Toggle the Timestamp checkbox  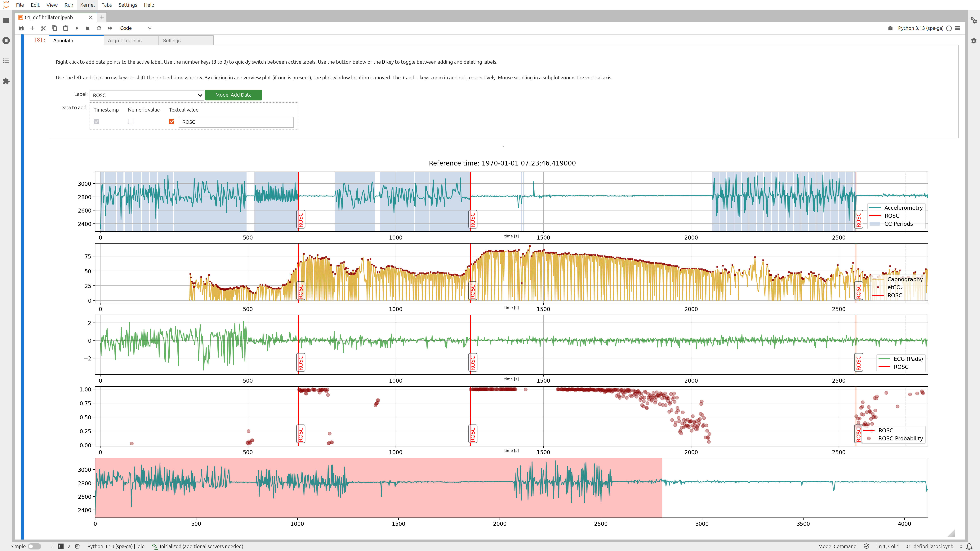click(x=97, y=122)
